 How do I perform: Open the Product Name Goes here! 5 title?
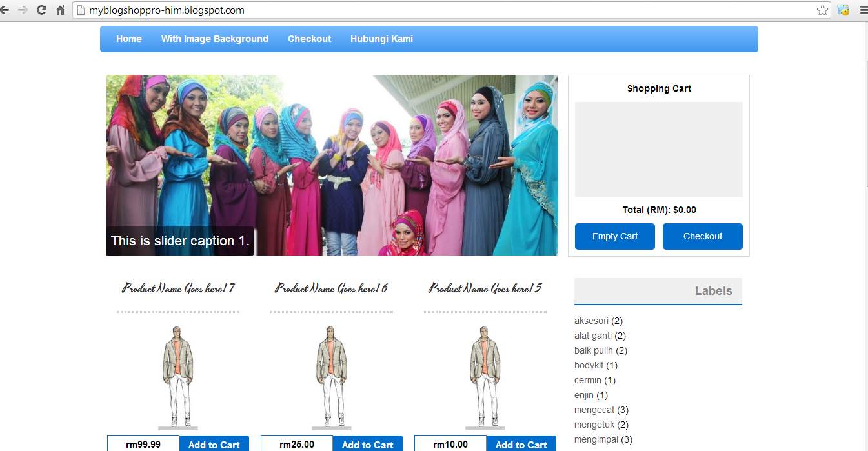[485, 288]
